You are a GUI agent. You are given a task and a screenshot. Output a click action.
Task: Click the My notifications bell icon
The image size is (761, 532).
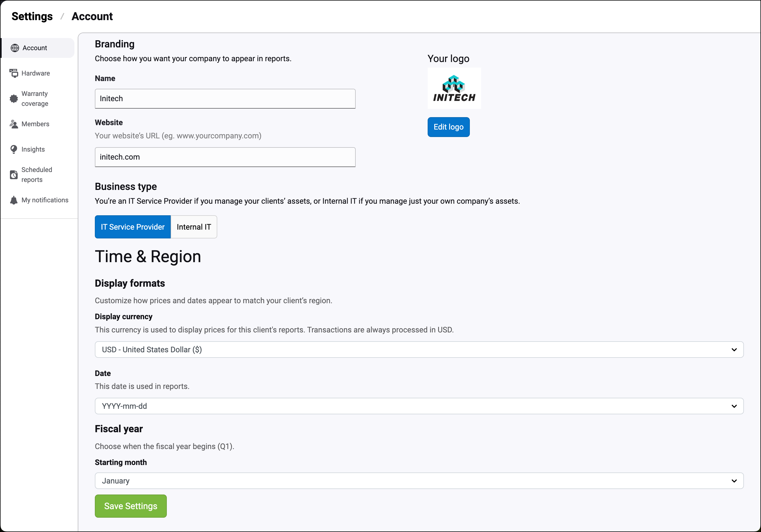coord(14,200)
